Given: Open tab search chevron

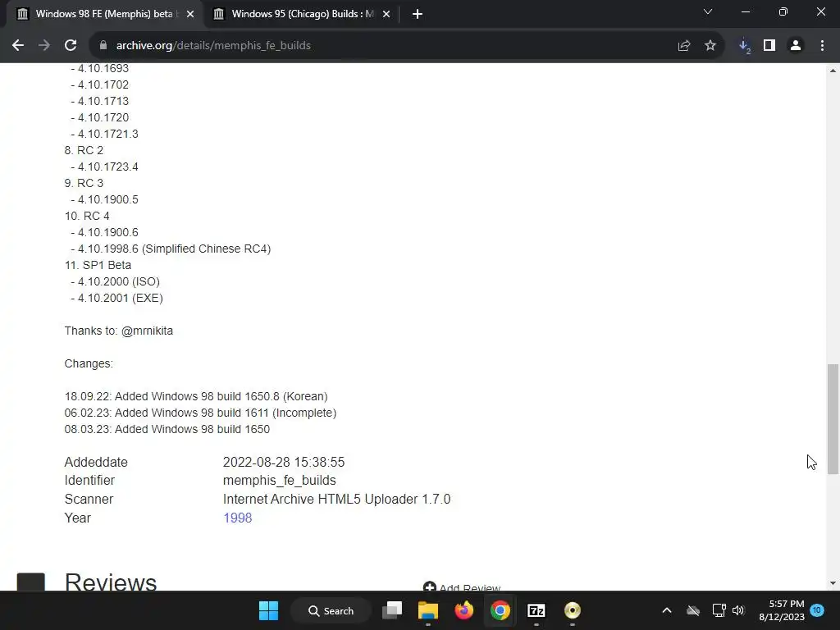Looking at the screenshot, I should click(x=708, y=11).
